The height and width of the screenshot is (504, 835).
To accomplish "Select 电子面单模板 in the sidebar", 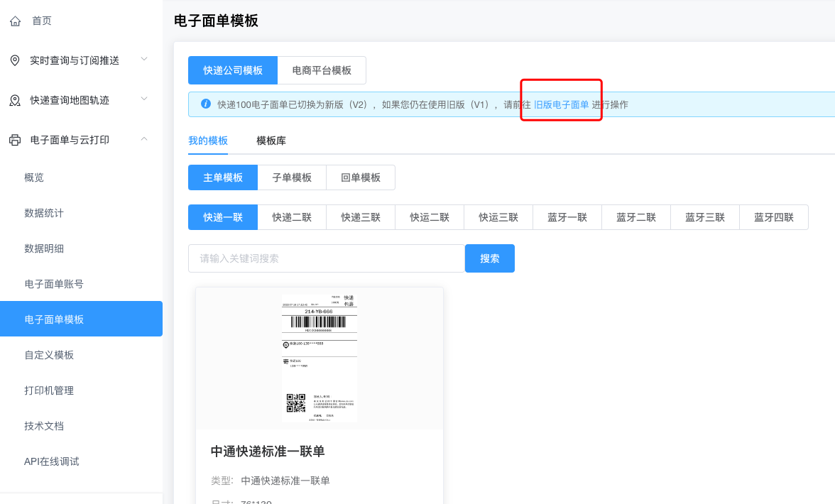I will 81,319.
